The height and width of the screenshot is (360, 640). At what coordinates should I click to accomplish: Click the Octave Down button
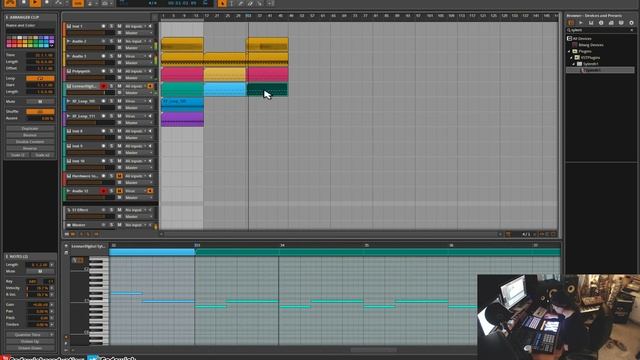coord(30,348)
